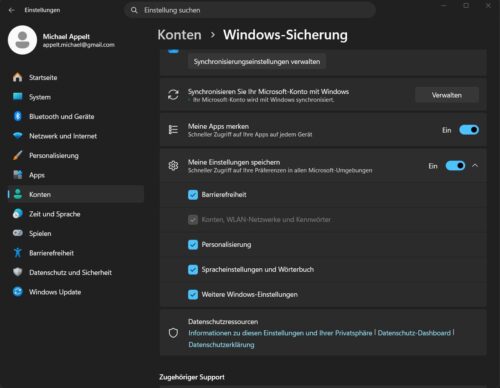Click Synchronisierungseinstellungen verwalten button
Screen dimensions: 500x388
[x=257, y=61]
